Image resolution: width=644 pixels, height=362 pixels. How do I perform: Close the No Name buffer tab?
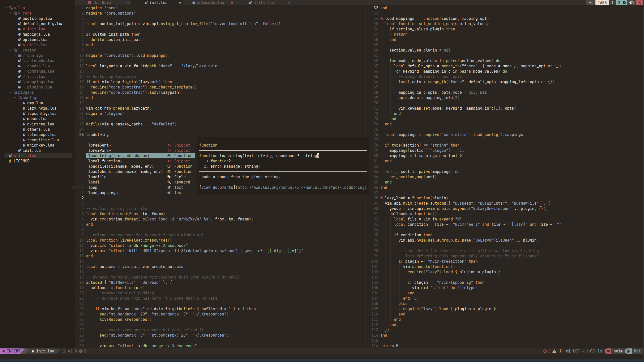coord(128,3)
